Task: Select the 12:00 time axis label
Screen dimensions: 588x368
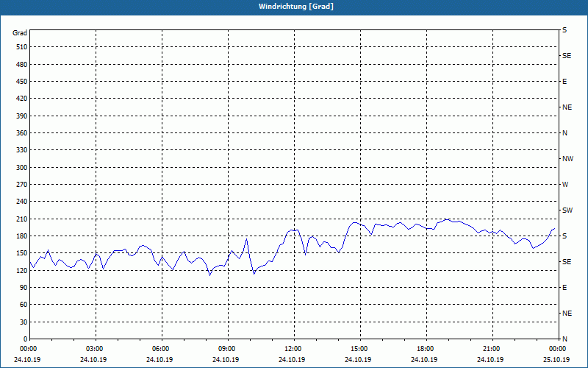Action: tap(294, 349)
